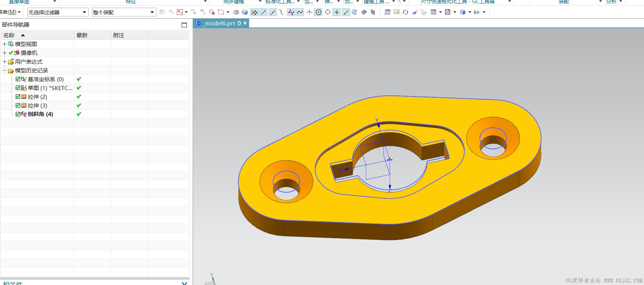Toggle the enable snap points icon
The image size is (644, 285).
click(x=254, y=12)
